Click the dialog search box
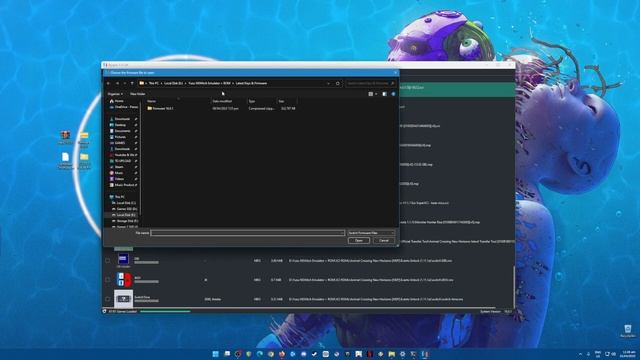 tap(371, 83)
